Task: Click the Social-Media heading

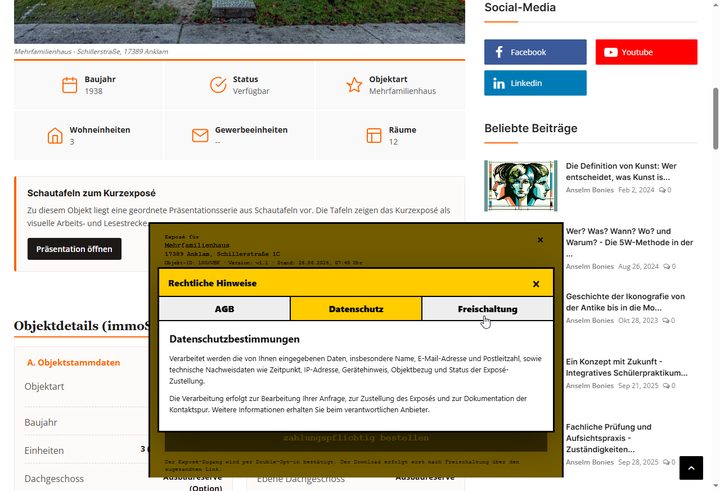Action: coord(520,7)
